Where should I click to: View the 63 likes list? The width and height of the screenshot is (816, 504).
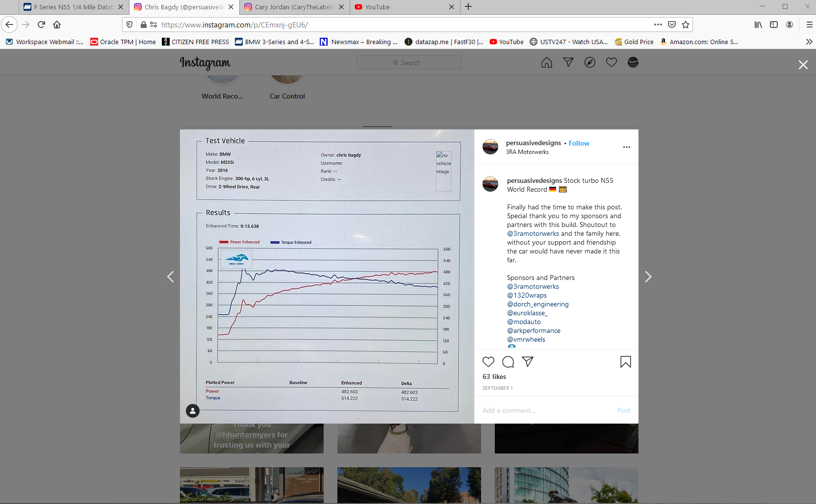(x=494, y=377)
